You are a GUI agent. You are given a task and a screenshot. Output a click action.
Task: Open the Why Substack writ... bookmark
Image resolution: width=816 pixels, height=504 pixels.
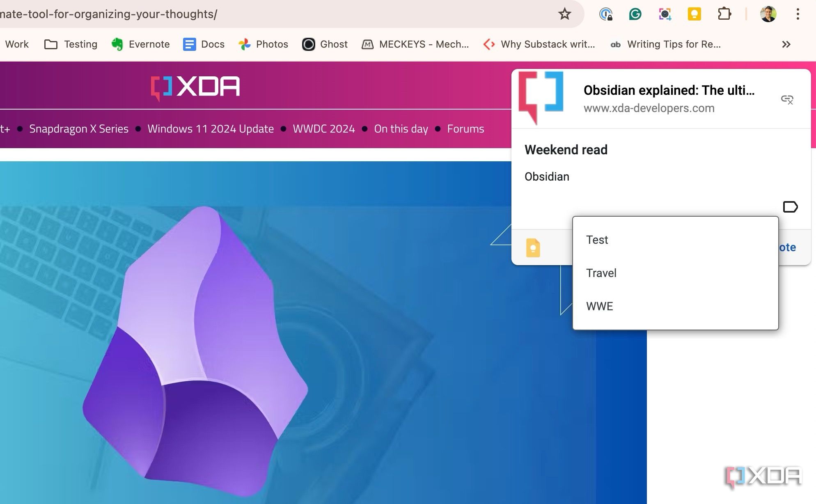539,44
